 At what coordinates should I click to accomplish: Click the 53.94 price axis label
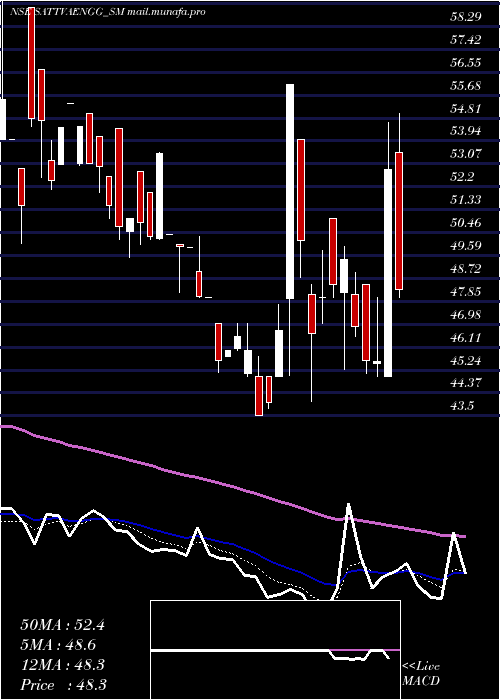coord(466,131)
